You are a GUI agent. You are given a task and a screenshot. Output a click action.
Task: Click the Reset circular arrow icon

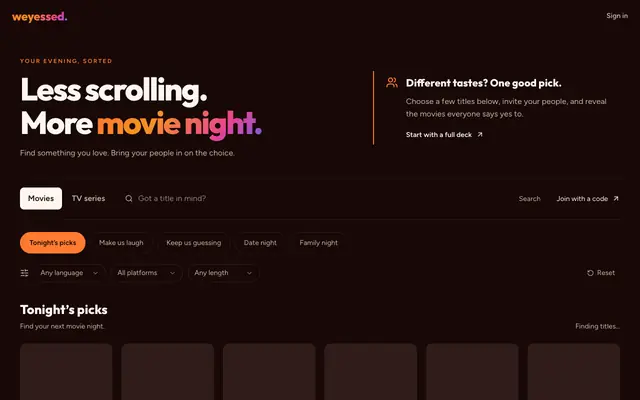pyautogui.click(x=590, y=273)
